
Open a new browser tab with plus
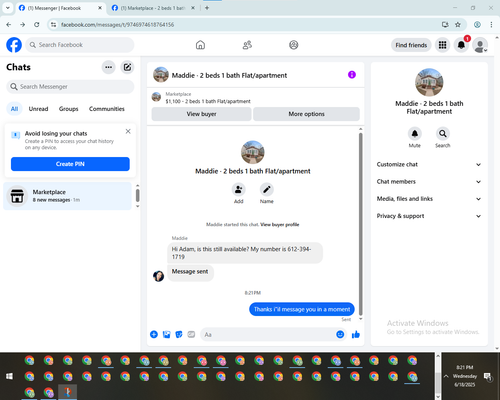click(x=207, y=8)
